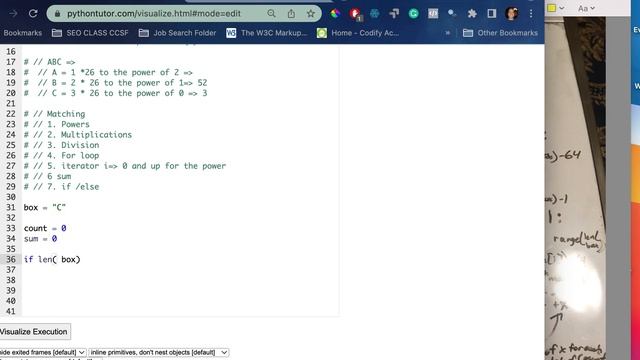Select the yellow highlight color swatch
Viewport: 640px width, 360px height.
pos(552,8)
